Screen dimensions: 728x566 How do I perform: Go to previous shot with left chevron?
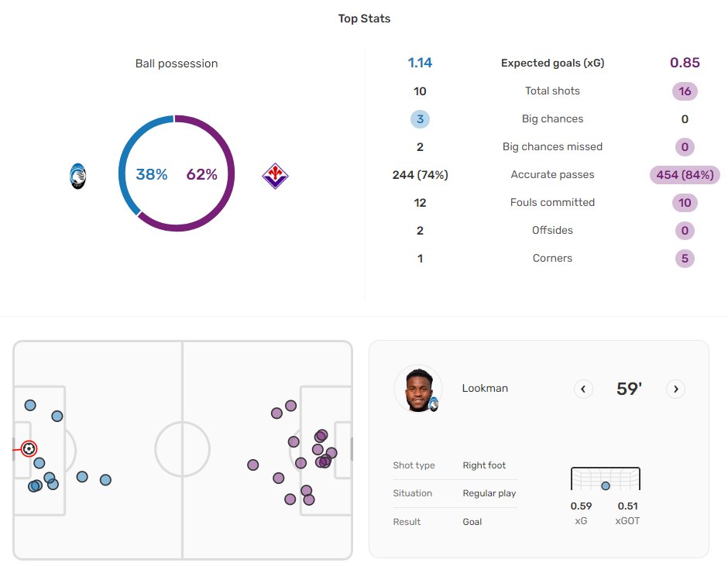[583, 389]
